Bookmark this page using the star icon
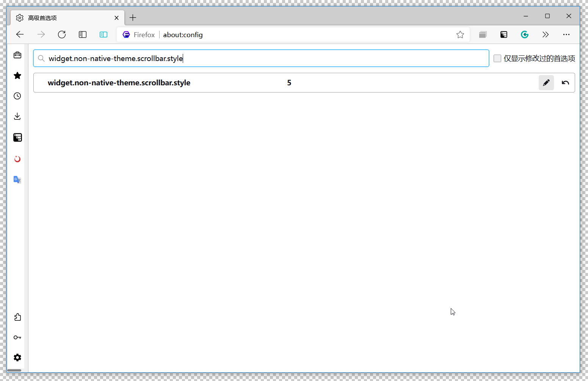The image size is (588, 381). [460, 34]
